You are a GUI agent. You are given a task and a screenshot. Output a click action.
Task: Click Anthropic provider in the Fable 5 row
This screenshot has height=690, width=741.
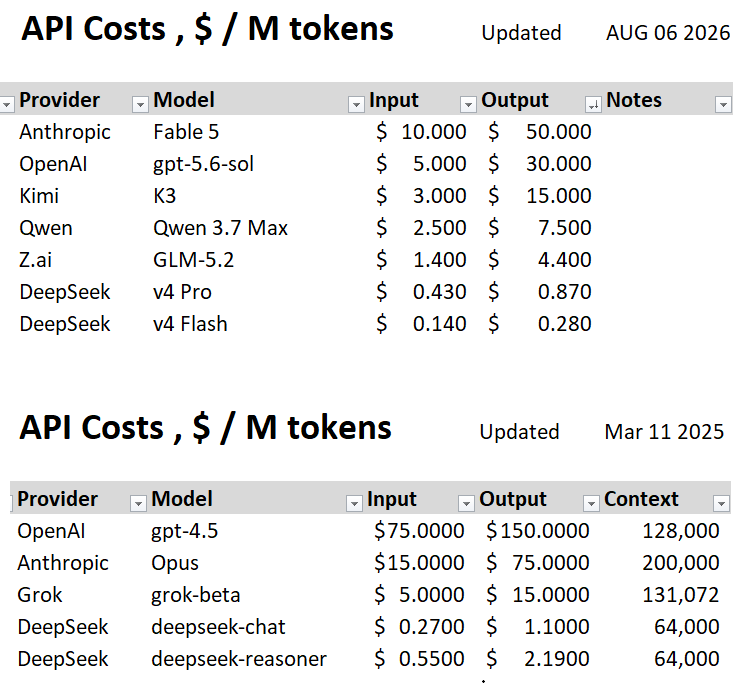[x=65, y=131]
